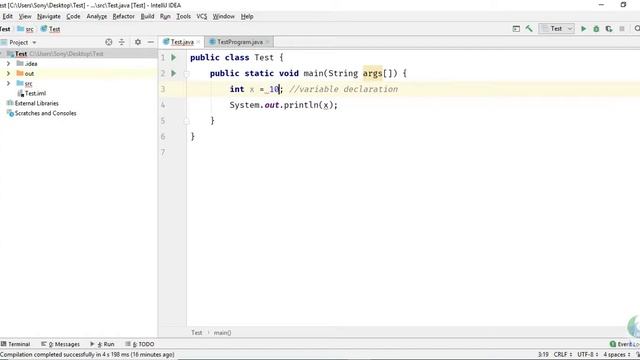Open the Refactor menu

(123, 16)
